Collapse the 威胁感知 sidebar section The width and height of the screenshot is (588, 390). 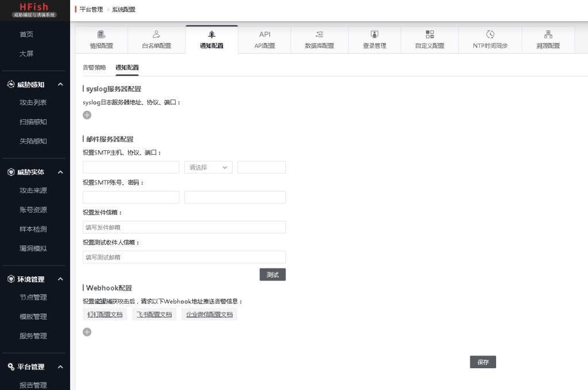(x=60, y=85)
